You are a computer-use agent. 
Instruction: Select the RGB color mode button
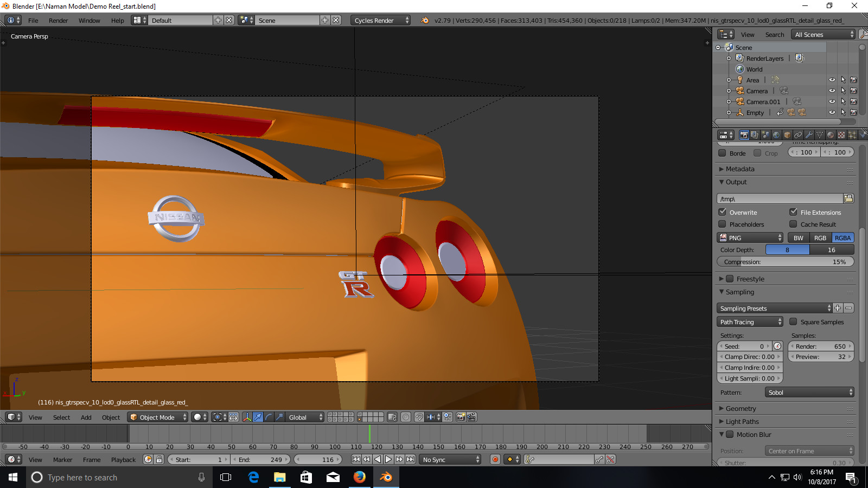point(820,237)
